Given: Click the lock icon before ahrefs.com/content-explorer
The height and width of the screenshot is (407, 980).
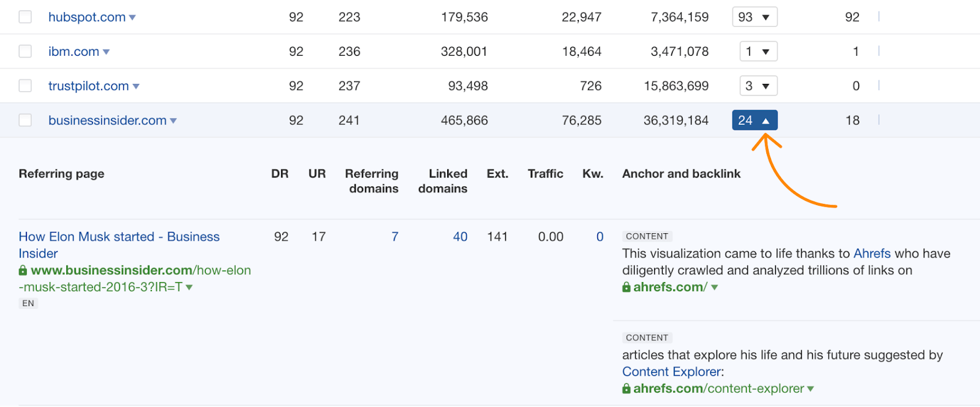Looking at the screenshot, I should (627, 389).
